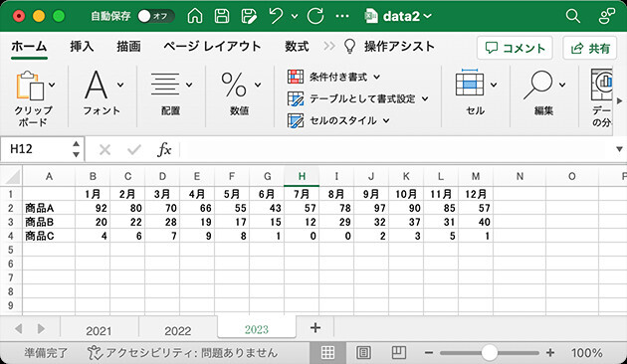Screen dimensions: 627x364
Task: Switch to Normal view icon
Action: point(327,352)
